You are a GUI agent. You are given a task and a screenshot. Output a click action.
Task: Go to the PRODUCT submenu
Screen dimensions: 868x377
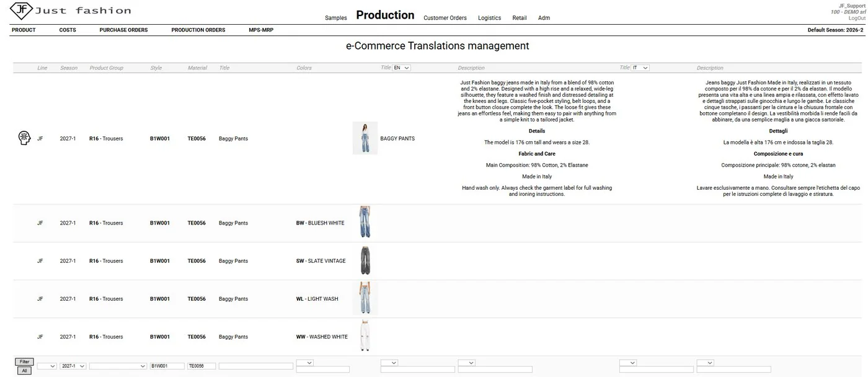24,30
